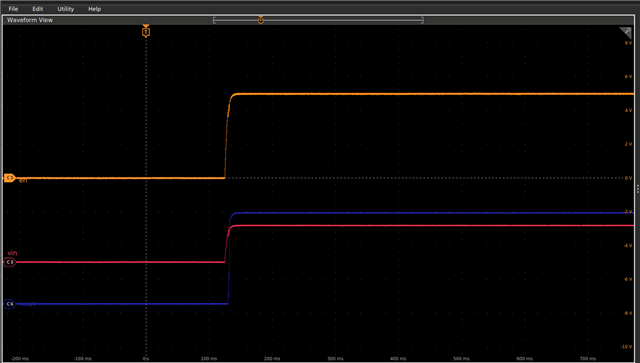Click the 700 ms time axis label
The height and width of the screenshot is (363, 640).
(x=587, y=359)
